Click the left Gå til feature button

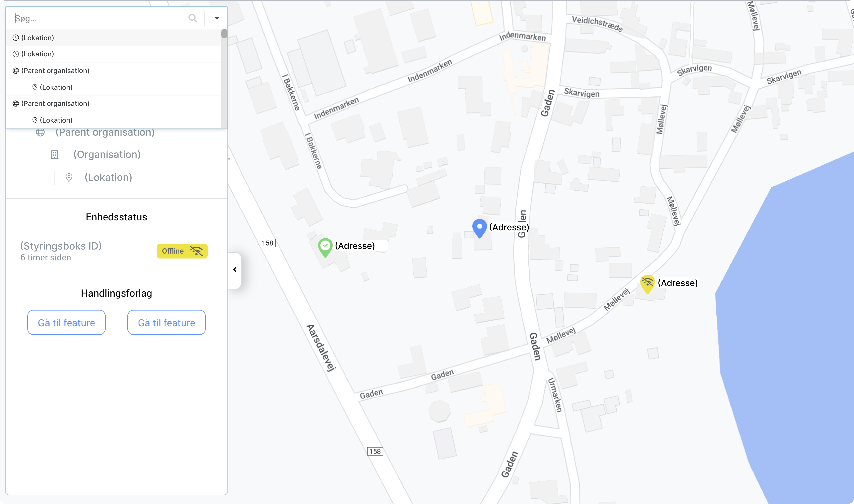[67, 322]
